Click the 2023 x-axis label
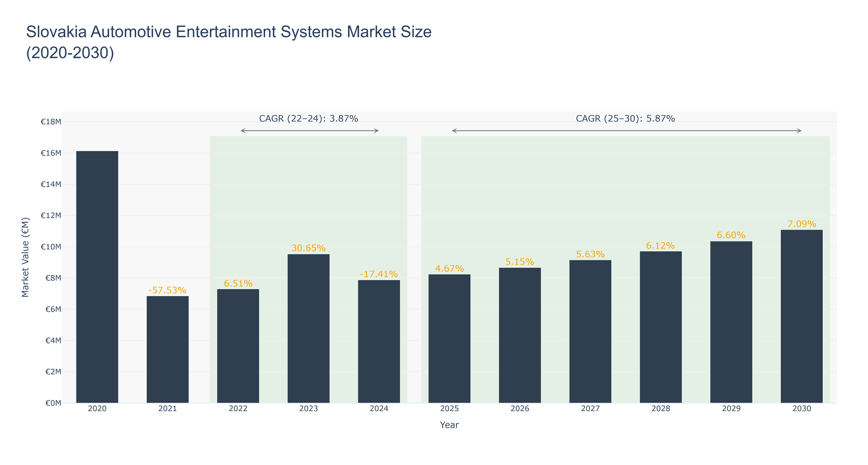 point(308,409)
